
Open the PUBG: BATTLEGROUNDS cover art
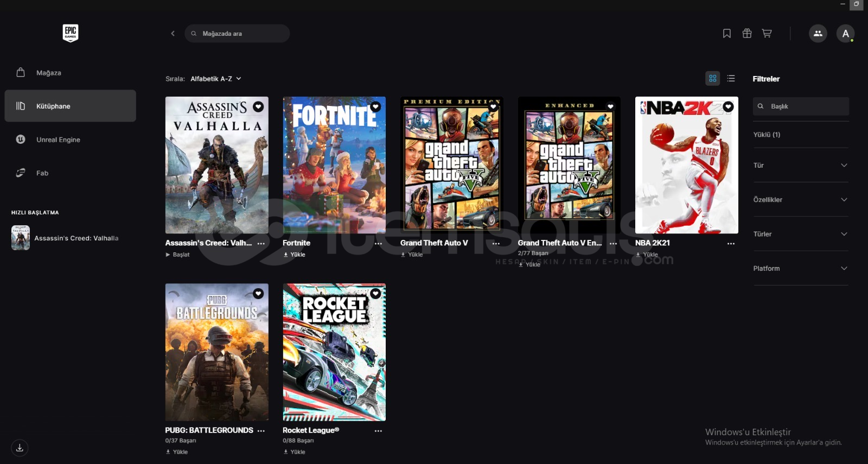click(x=217, y=352)
